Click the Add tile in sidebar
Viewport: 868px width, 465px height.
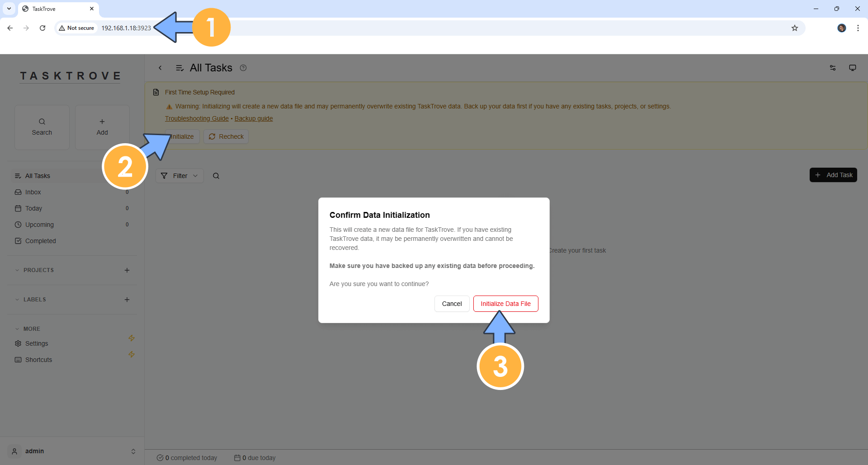[x=102, y=127]
